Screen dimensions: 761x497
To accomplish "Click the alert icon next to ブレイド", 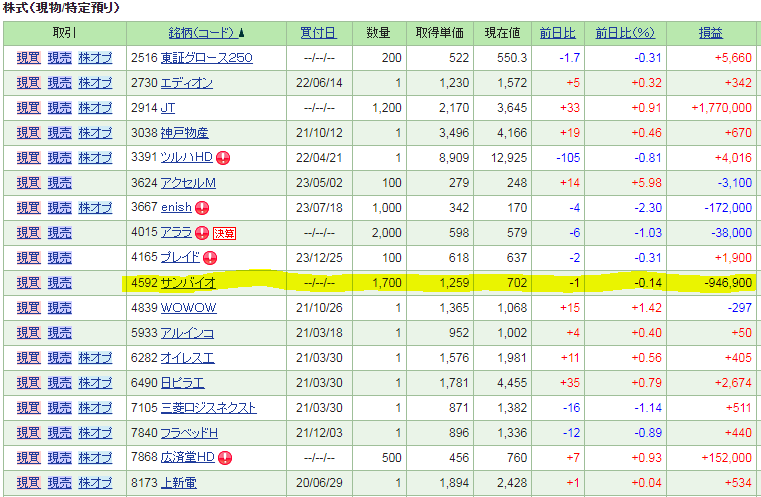I will tap(210, 258).
